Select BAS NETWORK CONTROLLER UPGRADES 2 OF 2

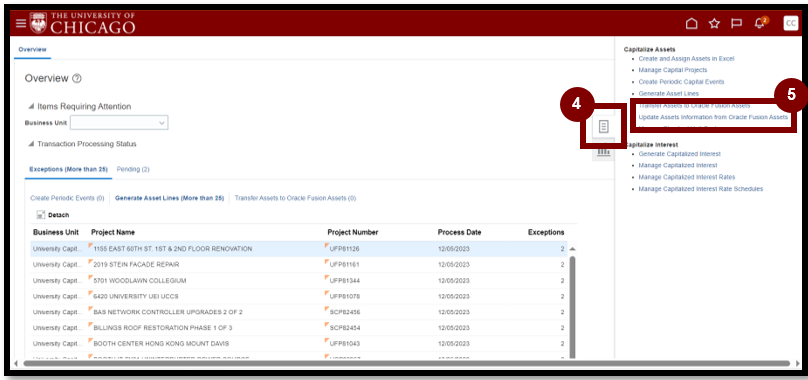[x=299, y=312]
